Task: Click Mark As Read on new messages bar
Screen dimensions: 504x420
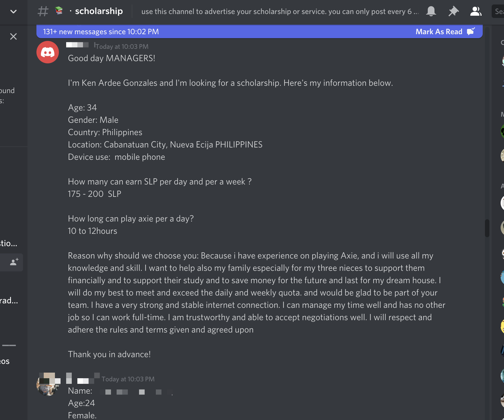Action: tap(439, 31)
